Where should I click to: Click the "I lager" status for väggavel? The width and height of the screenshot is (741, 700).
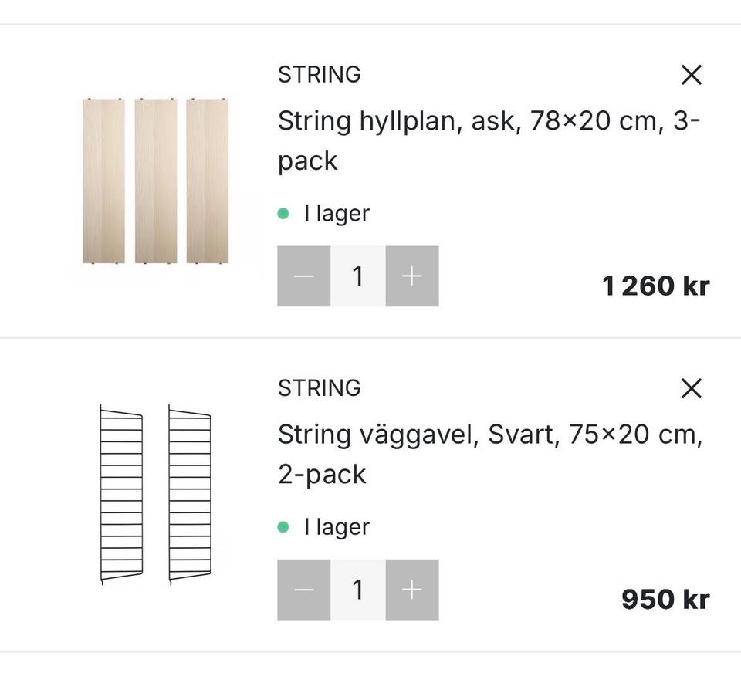[x=337, y=527]
